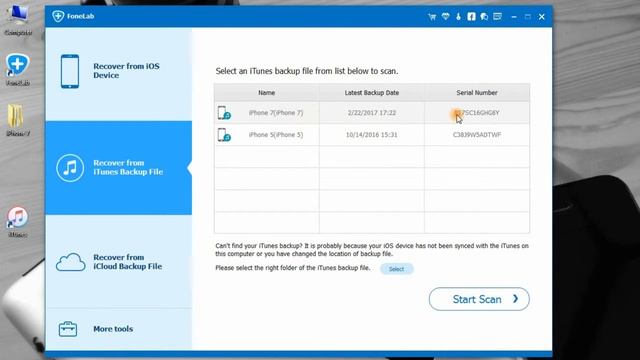This screenshot has height=360, width=640.
Task: Click the cloud icon for iCloud recovery
Action: click(71, 262)
